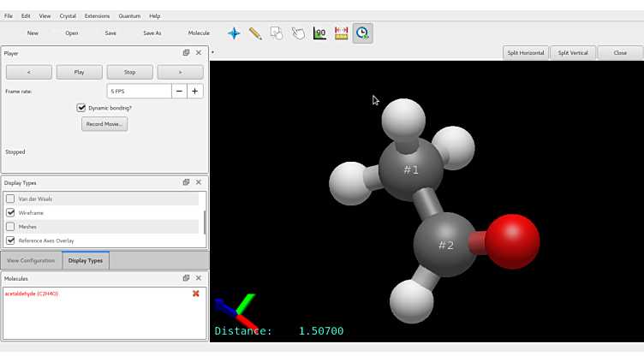Click the Player animation clock tool

tap(362, 33)
